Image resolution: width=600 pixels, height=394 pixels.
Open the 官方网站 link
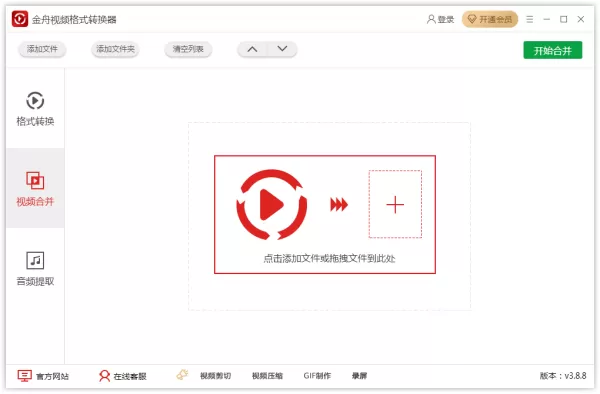(43, 376)
